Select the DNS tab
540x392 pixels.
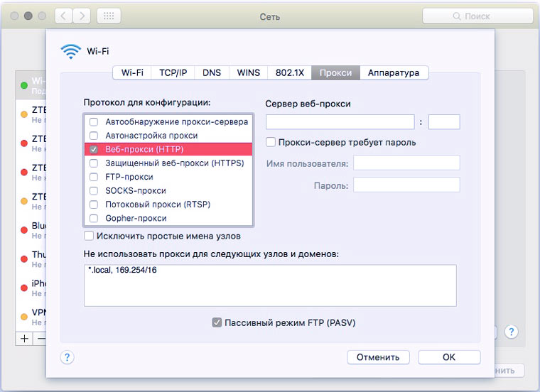[x=212, y=72]
